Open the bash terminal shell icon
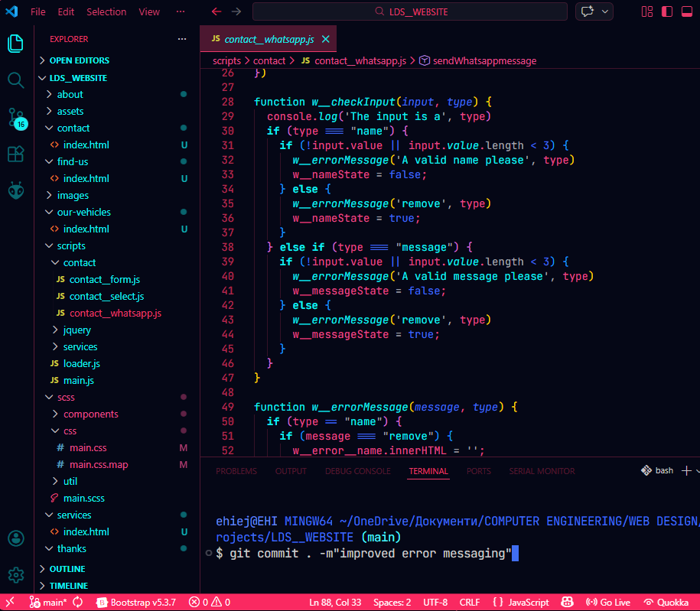Viewport: 700px width, 611px height. (x=647, y=470)
